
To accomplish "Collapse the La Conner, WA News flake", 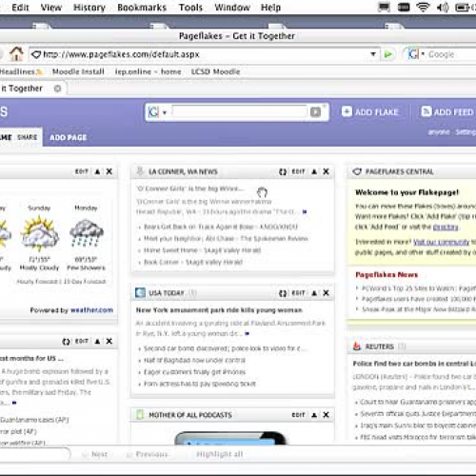I will point(314,171).
